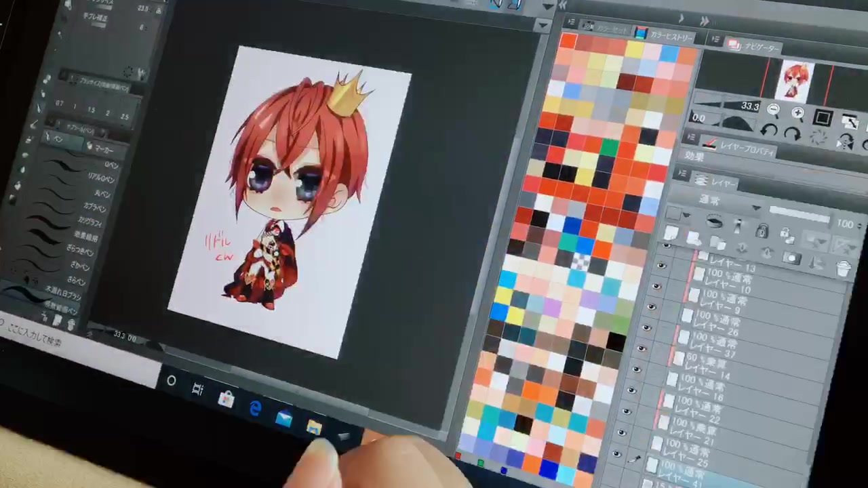This screenshot has height=488, width=868.
Task: Open the Mail app from the taskbar
Action: coord(284,418)
